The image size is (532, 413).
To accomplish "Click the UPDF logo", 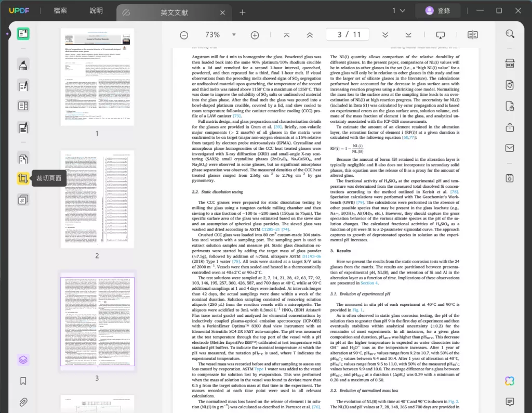I will 19,10.
